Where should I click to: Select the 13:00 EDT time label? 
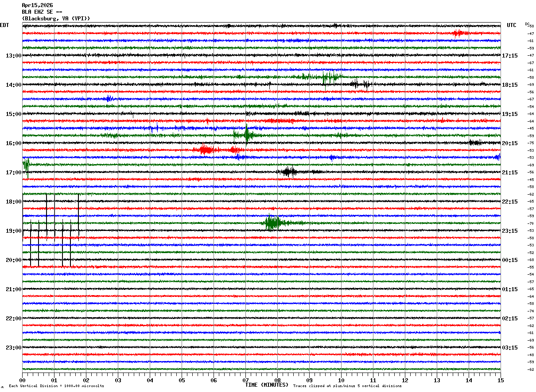pos(14,56)
